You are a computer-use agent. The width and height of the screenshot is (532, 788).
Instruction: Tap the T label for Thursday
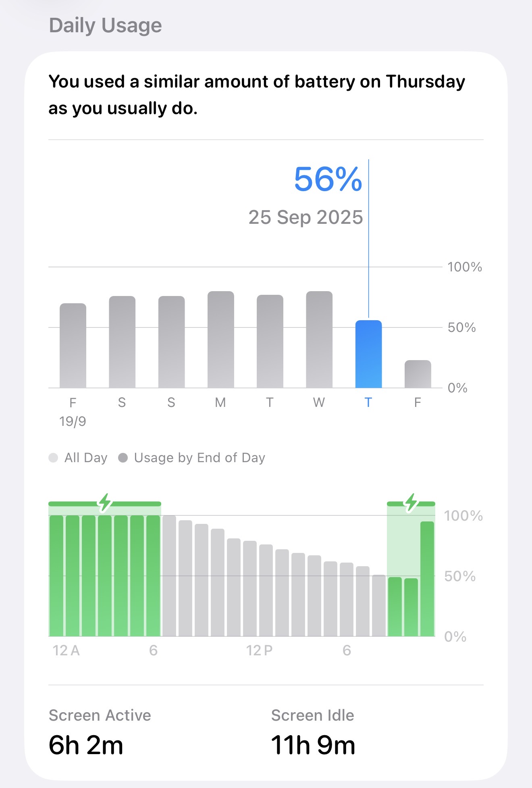[x=368, y=402]
